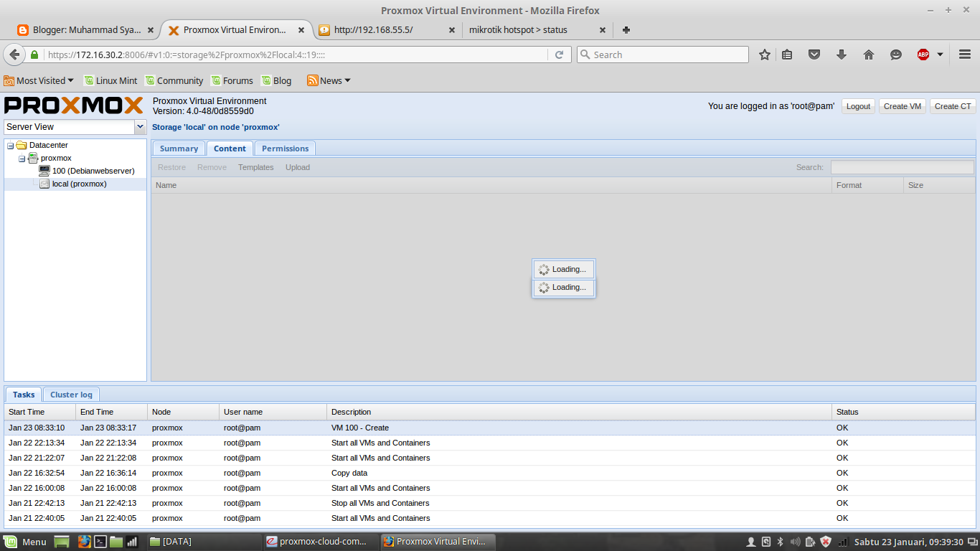
Task: Click the network signal tray icon
Action: click(844, 542)
